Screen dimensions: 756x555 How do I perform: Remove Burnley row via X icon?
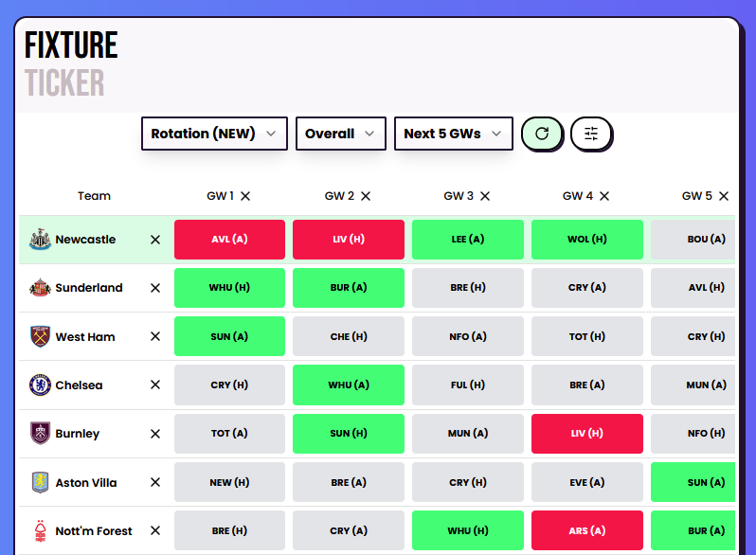[x=155, y=434]
